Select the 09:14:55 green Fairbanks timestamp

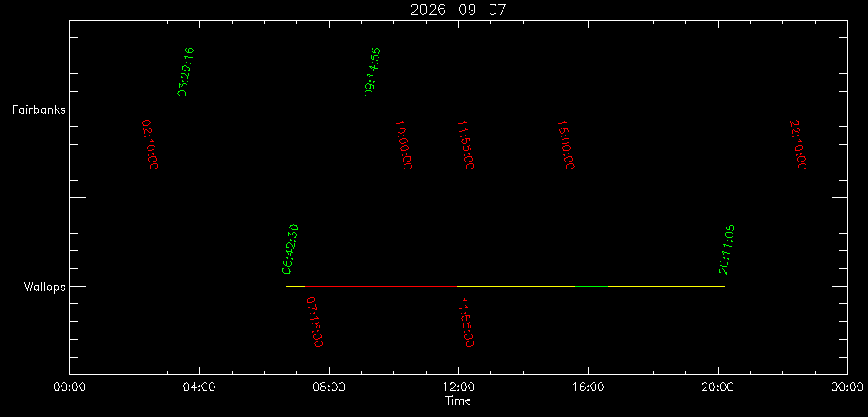click(372, 72)
